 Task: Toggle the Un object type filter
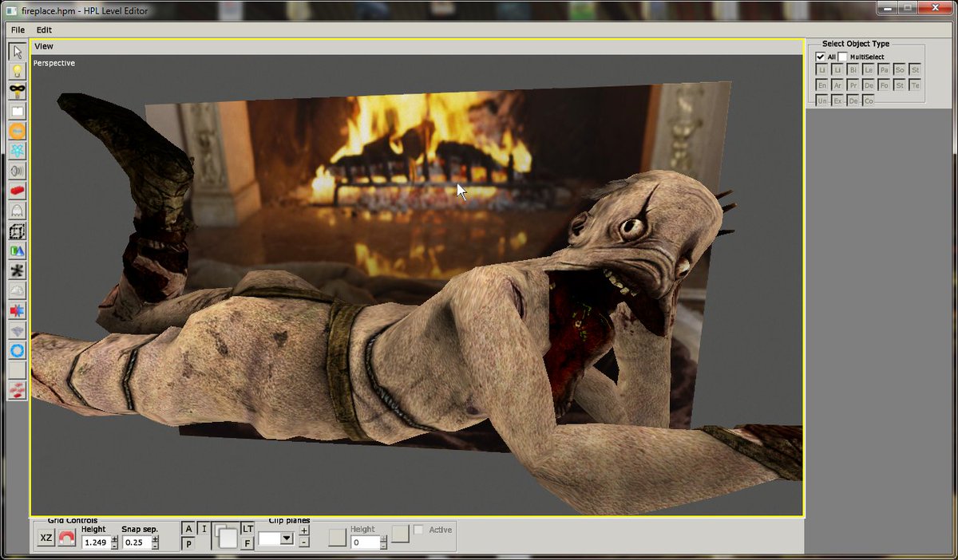click(822, 101)
